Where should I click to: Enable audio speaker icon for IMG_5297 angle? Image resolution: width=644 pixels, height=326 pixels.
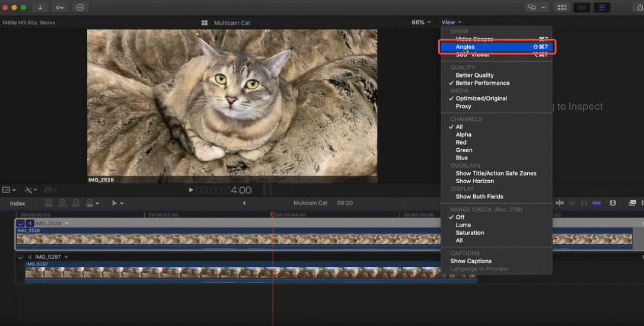pyautogui.click(x=30, y=257)
